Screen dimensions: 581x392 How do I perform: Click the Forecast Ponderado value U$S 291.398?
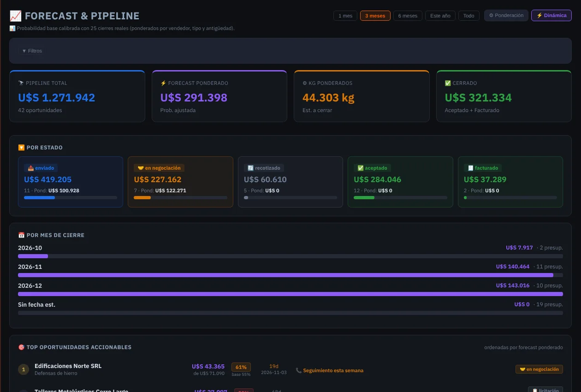[194, 98]
